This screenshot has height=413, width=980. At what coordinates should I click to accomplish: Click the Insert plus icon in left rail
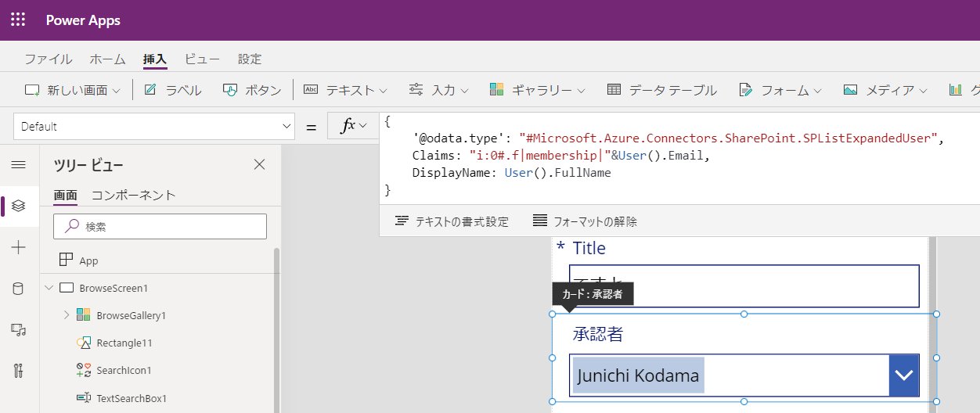pyautogui.click(x=19, y=247)
